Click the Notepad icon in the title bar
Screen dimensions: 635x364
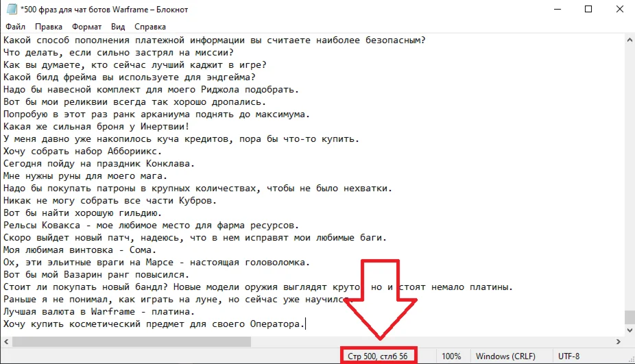click(x=12, y=9)
